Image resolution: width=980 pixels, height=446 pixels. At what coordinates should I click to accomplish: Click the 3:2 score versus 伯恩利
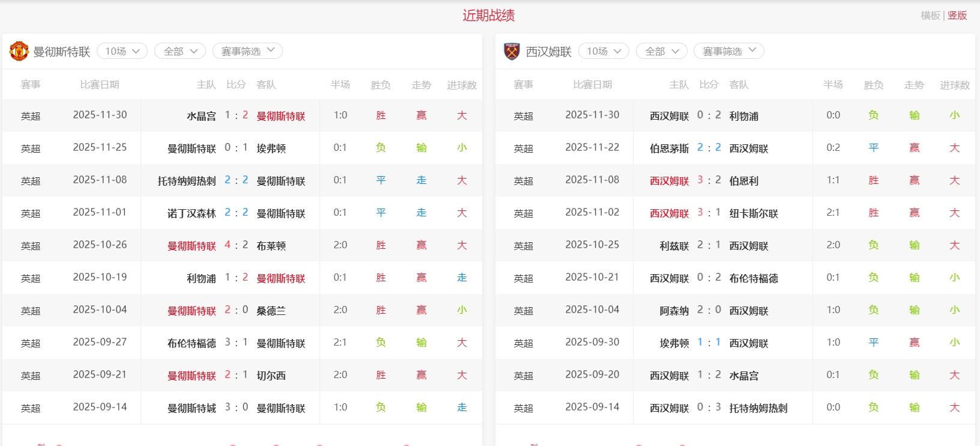[x=709, y=180]
